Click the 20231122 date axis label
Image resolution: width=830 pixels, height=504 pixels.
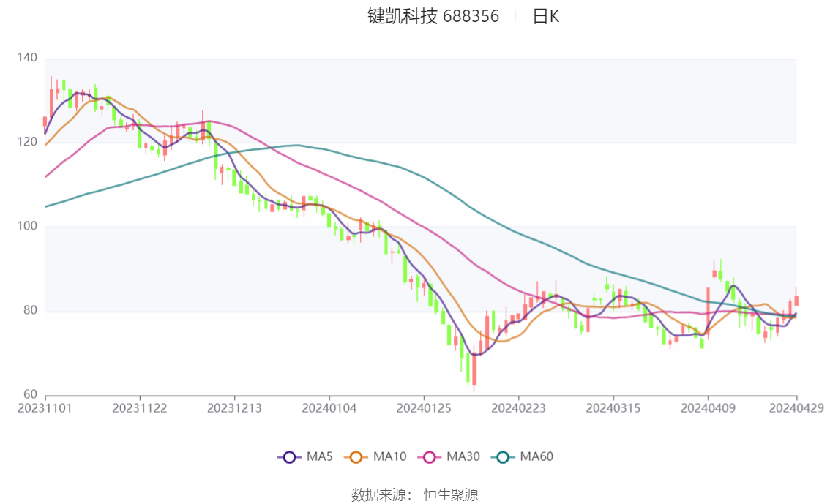[x=140, y=408]
